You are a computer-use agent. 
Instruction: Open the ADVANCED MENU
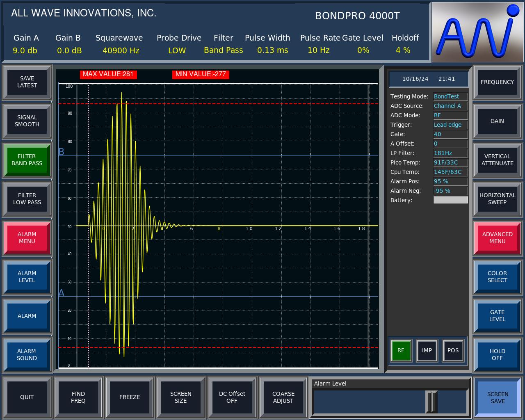(498, 238)
